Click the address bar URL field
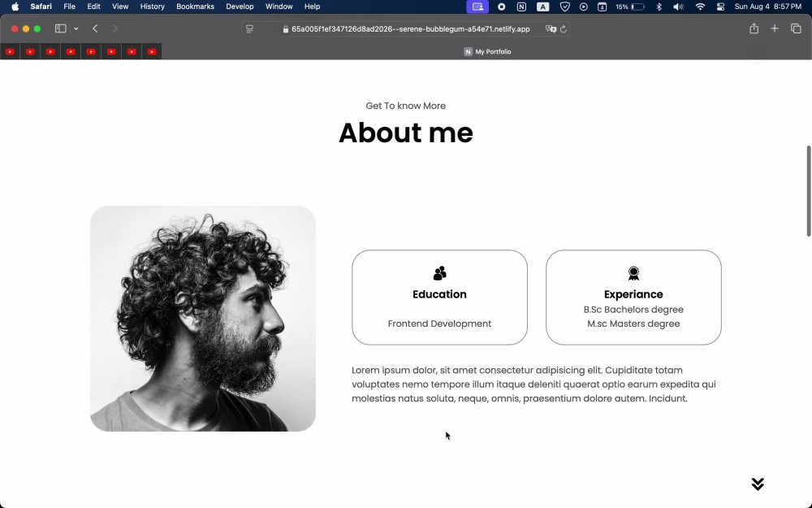This screenshot has height=508, width=812. tap(407, 29)
